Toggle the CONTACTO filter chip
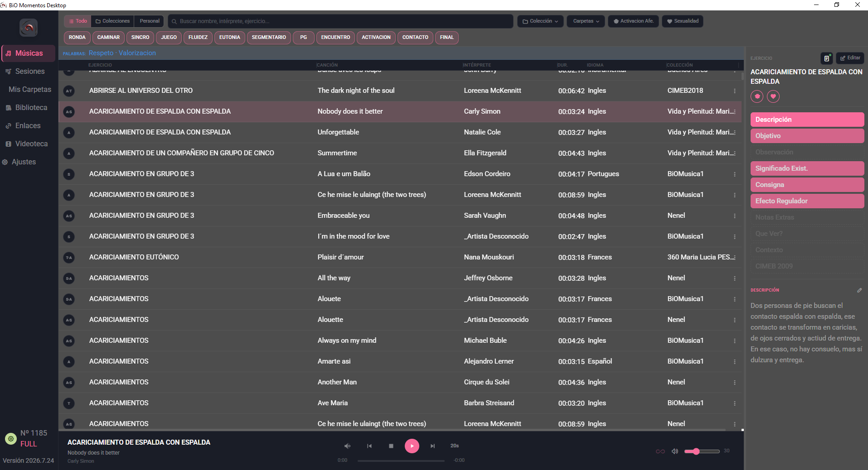This screenshot has height=470, width=868. [x=415, y=38]
